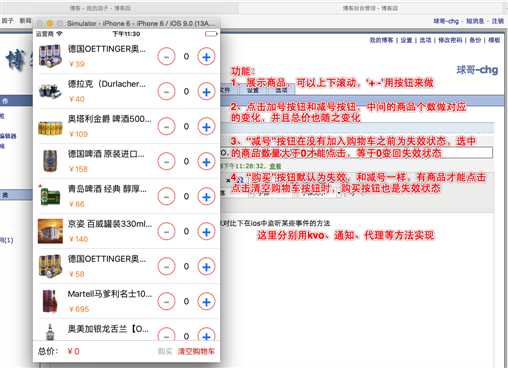Open 设置 link in browser header
This screenshot has height=368, width=508.
tap(406, 40)
